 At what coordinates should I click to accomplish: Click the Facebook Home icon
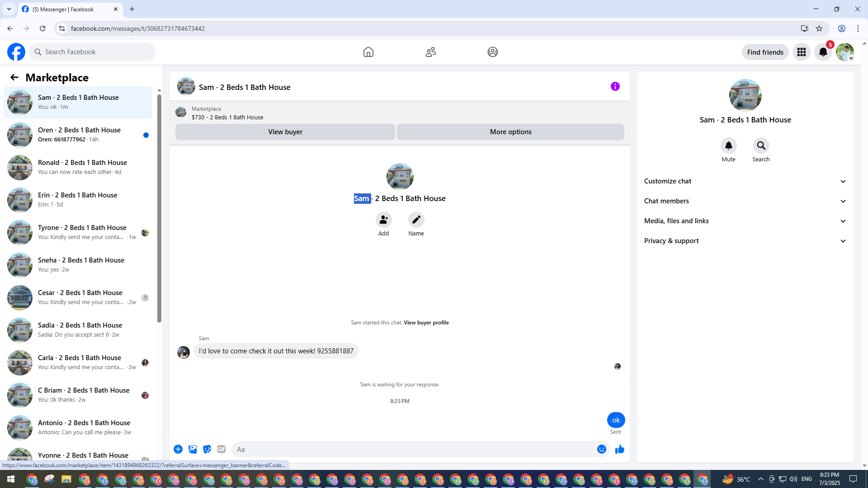tap(368, 52)
